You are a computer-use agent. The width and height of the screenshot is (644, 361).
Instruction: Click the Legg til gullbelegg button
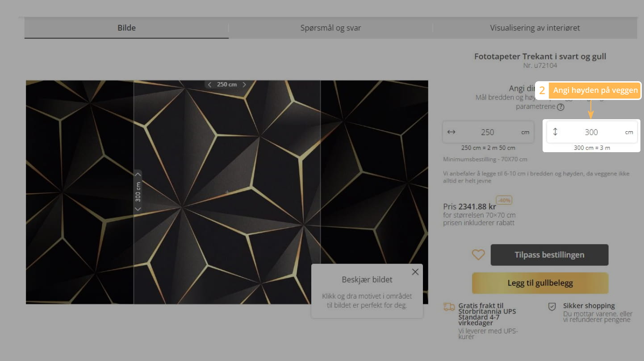540,283
